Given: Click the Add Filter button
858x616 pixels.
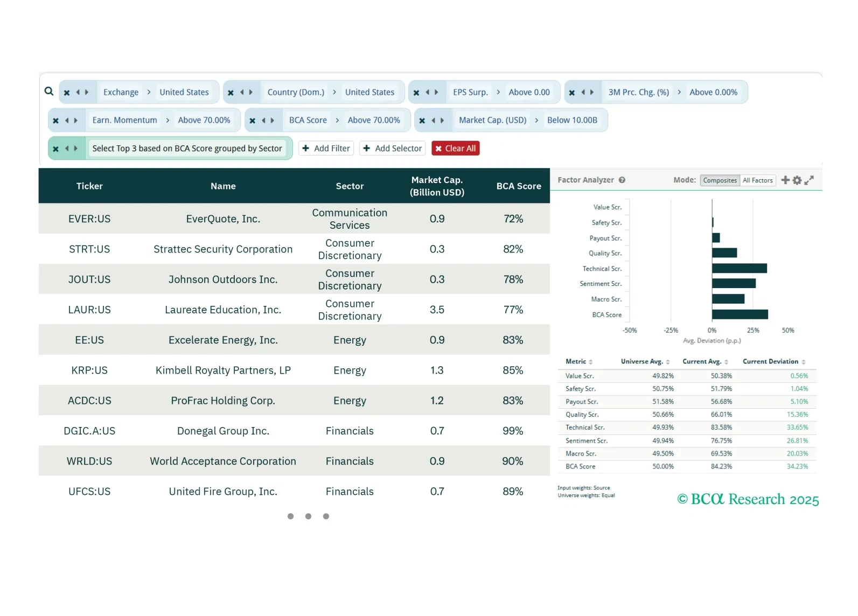Looking at the screenshot, I should (326, 149).
